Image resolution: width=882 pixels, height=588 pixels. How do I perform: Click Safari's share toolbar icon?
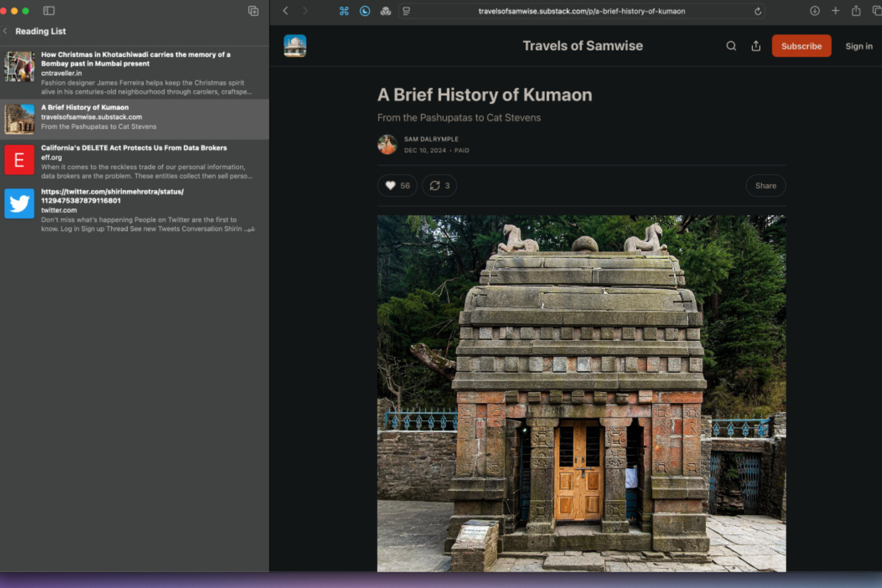click(x=856, y=11)
